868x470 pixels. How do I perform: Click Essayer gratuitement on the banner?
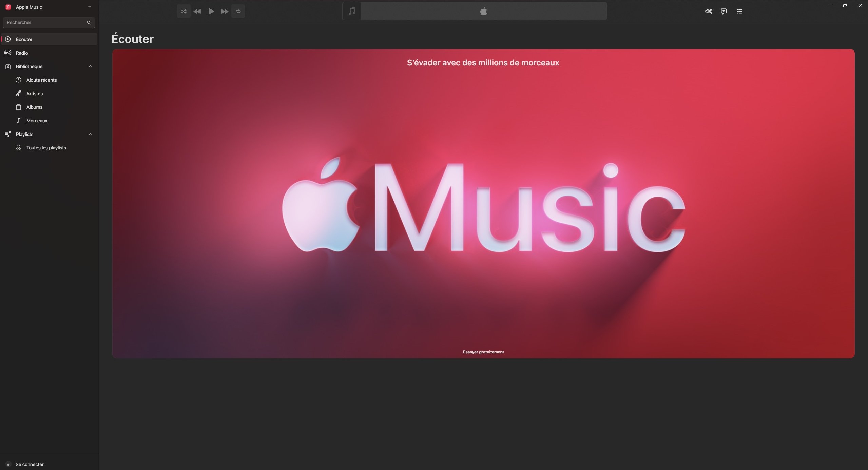click(x=483, y=352)
